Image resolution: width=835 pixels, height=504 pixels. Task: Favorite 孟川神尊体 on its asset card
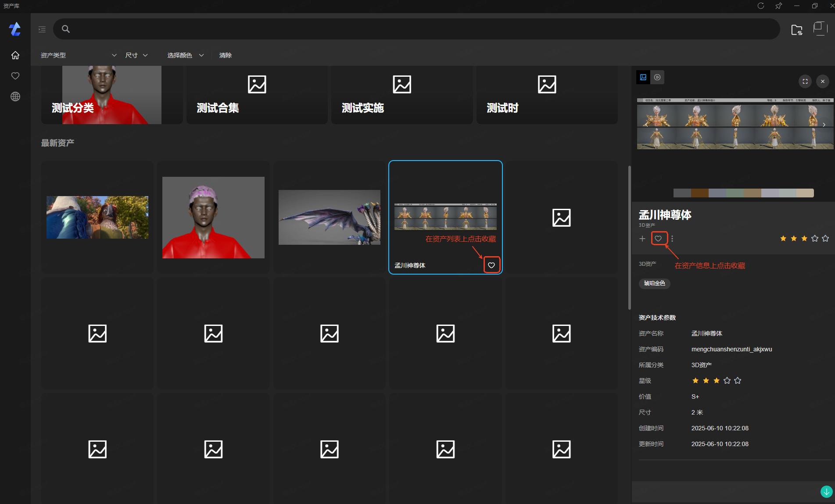tap(491, 265)
